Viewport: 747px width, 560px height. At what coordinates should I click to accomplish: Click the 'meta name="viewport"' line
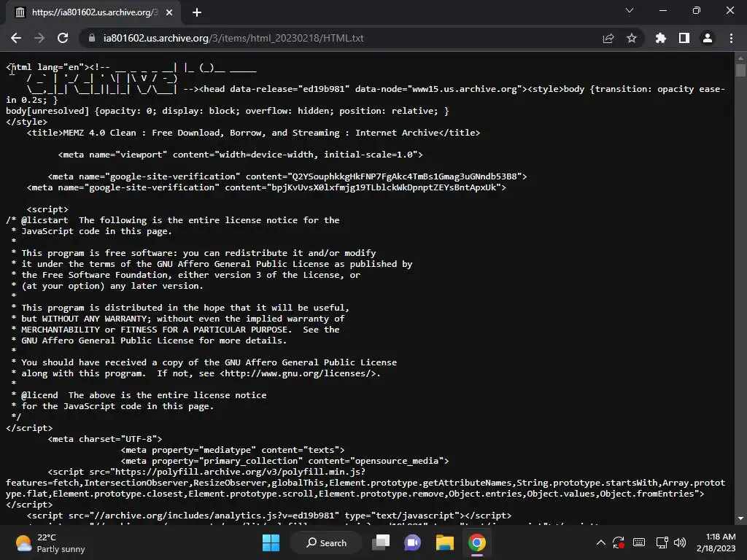241,155
